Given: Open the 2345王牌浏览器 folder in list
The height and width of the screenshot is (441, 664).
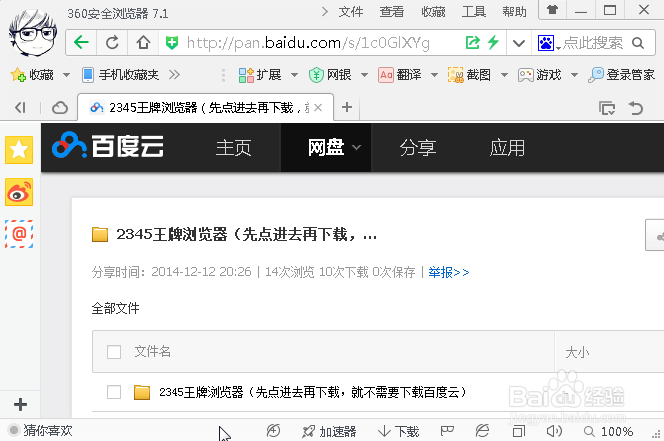Looking at the screenshot, I should click(x=313, y=392).
